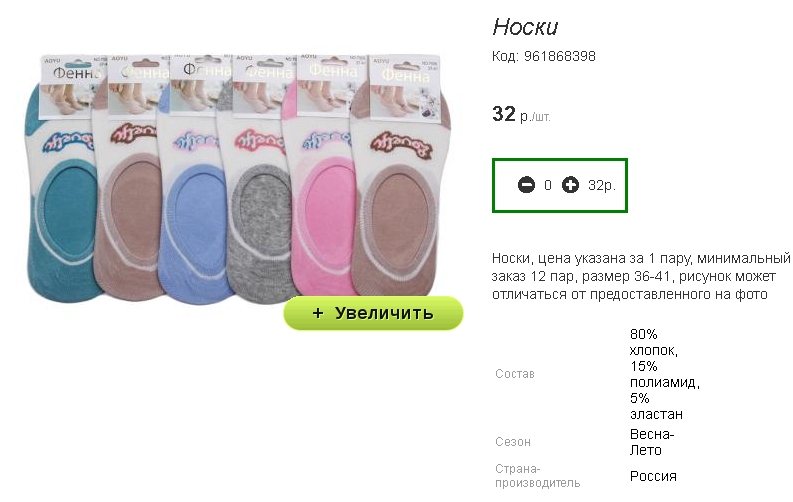The height and width of the screenshot is (502, 793).
Task: Click the Весна-Лето season value
Action: [x=652, y=442]
